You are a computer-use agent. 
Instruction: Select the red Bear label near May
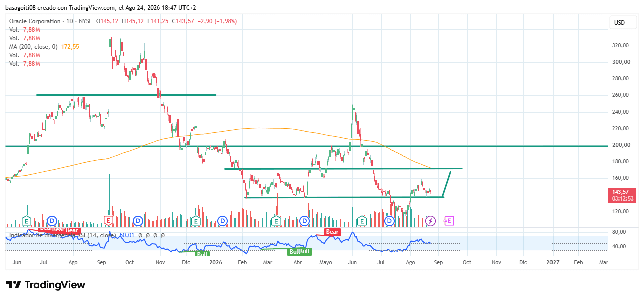pos(332,232)
